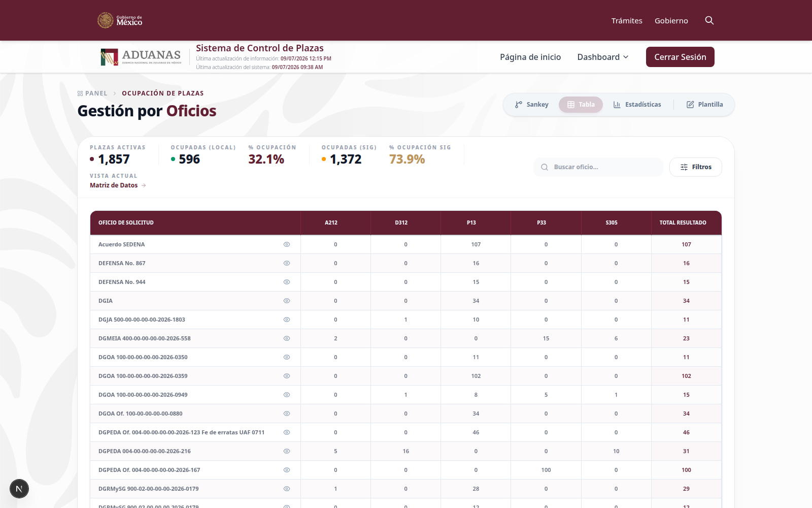This screenshot has width=812, height=508.
Task: Click the 1,857 Plazas Activas value
Action: (114, 160)
